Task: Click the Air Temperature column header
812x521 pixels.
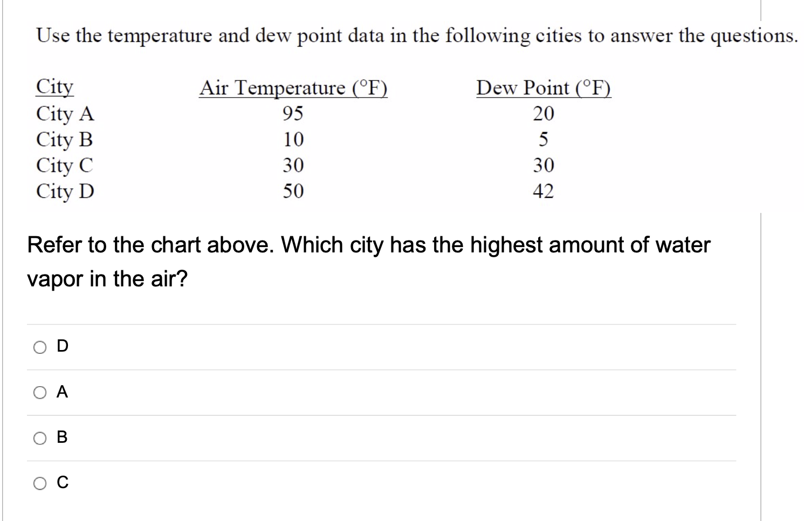Action: point(294,88)
